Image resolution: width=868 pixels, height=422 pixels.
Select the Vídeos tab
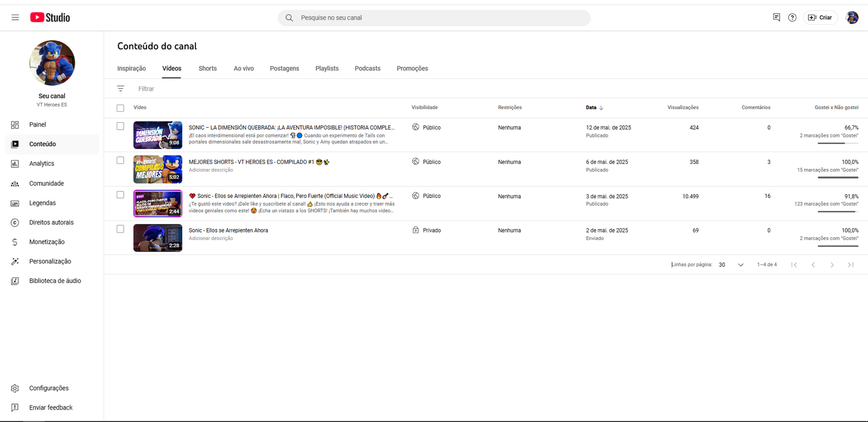tap(171, 68)
